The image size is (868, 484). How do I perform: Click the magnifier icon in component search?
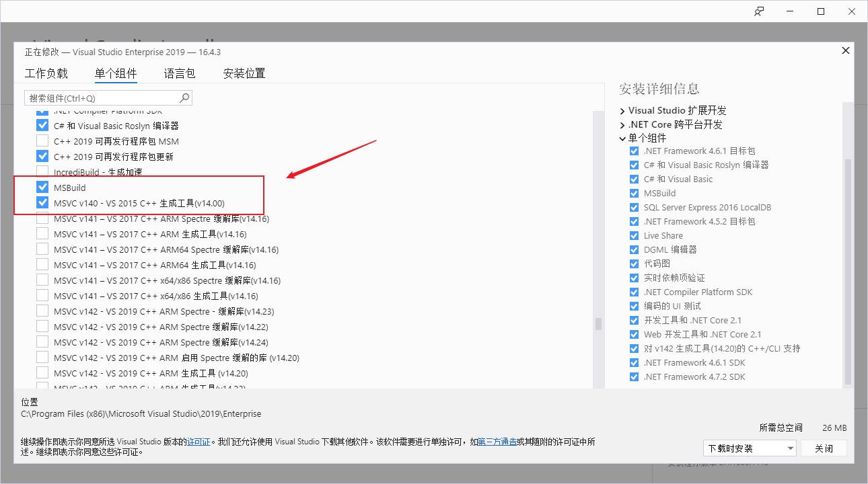coord(184,97)
